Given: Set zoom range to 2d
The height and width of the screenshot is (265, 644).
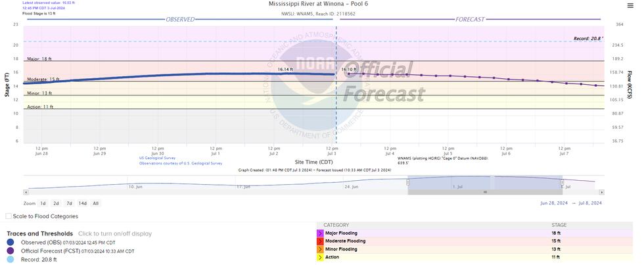Looking at the screenshot, I should tap(56, 203).
